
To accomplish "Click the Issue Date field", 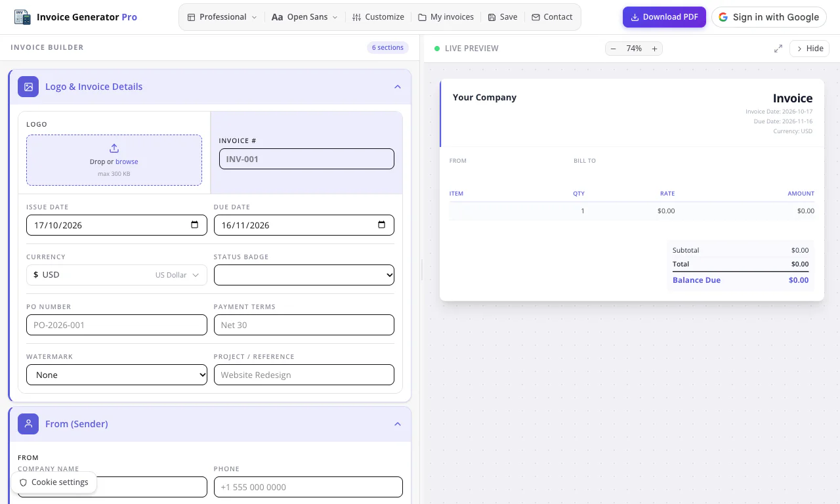I will [117, 225].
